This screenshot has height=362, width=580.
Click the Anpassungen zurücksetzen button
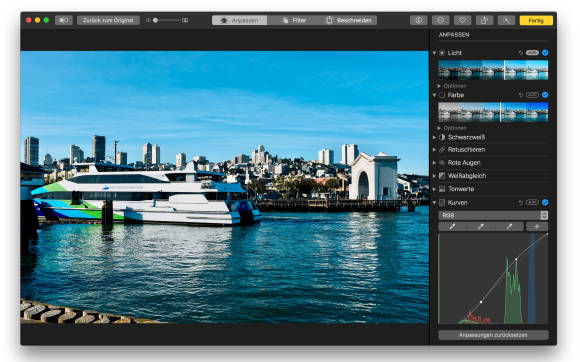tap(493, 335)
